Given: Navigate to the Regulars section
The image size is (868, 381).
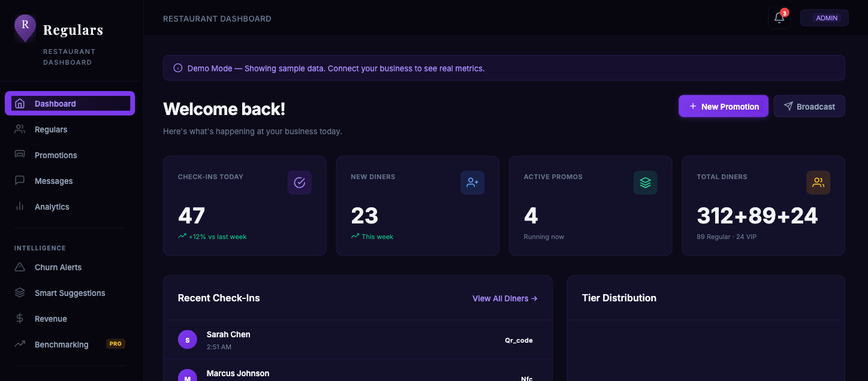Looking at the screenshot, I should coord(51,129).
